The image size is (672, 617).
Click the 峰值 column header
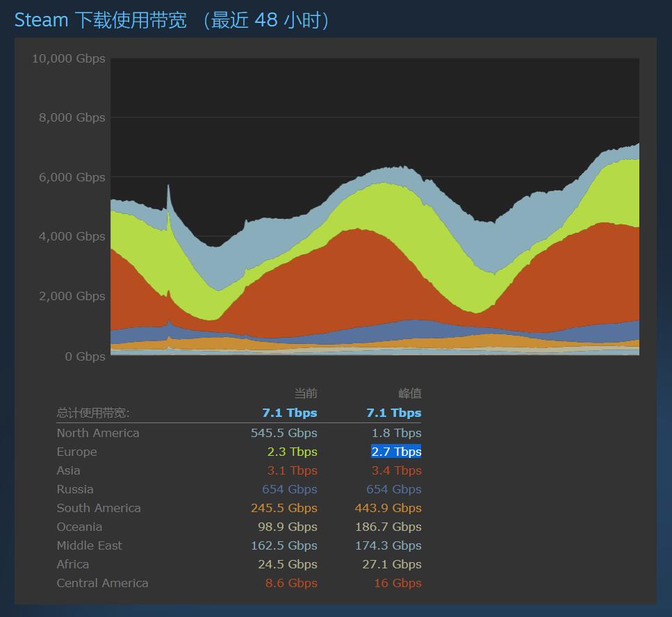(x=409, y=394)
